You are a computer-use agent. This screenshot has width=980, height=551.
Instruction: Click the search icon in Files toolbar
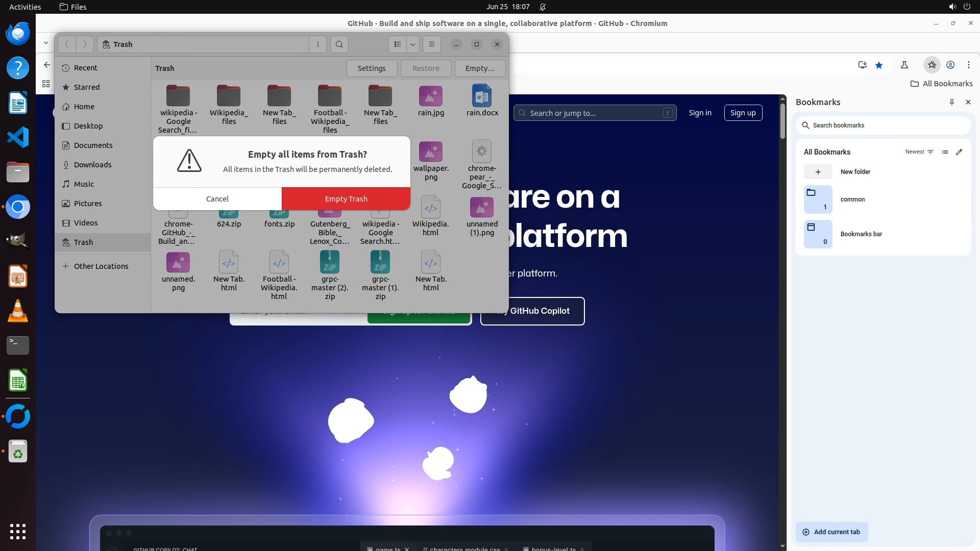tap(339, 44)
